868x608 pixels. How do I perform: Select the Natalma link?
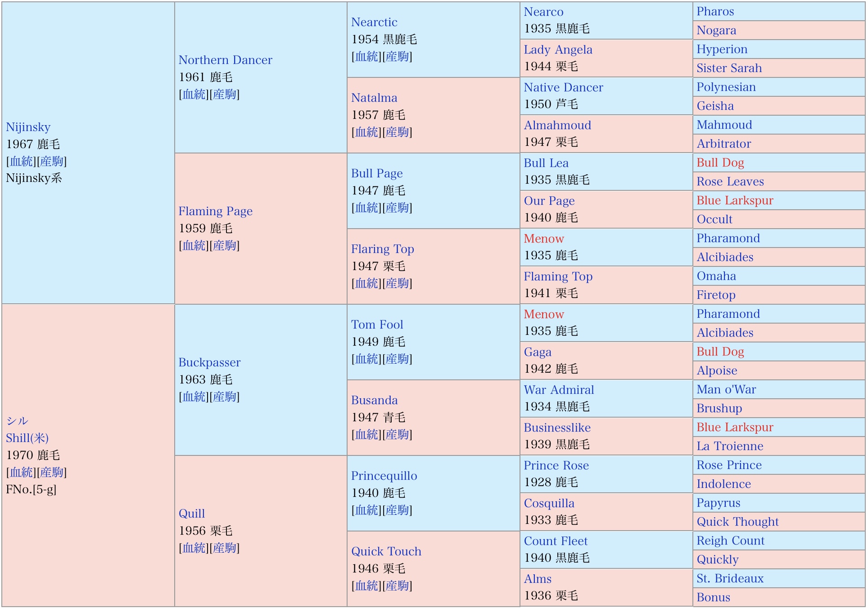click(x=374, y=98)
